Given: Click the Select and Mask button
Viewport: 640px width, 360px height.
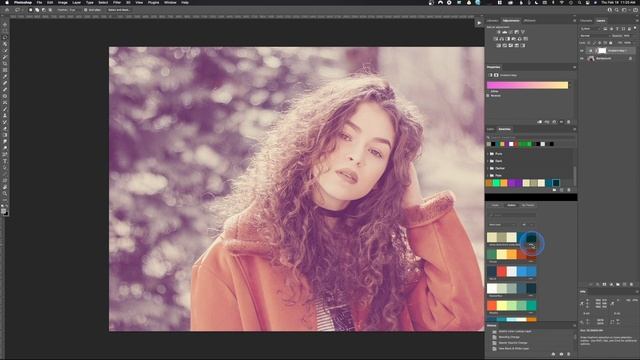Looking at the screenshot, I should [x=119, y=10].
